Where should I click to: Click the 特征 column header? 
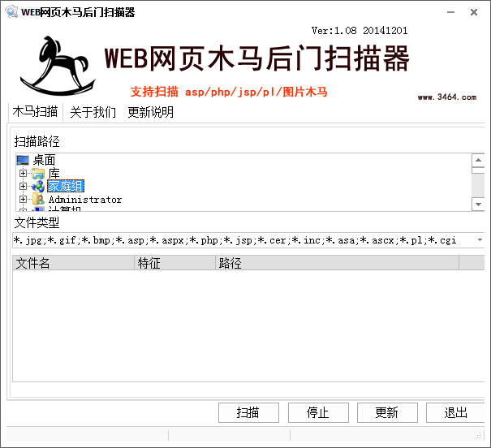click(x=174, y=263)
